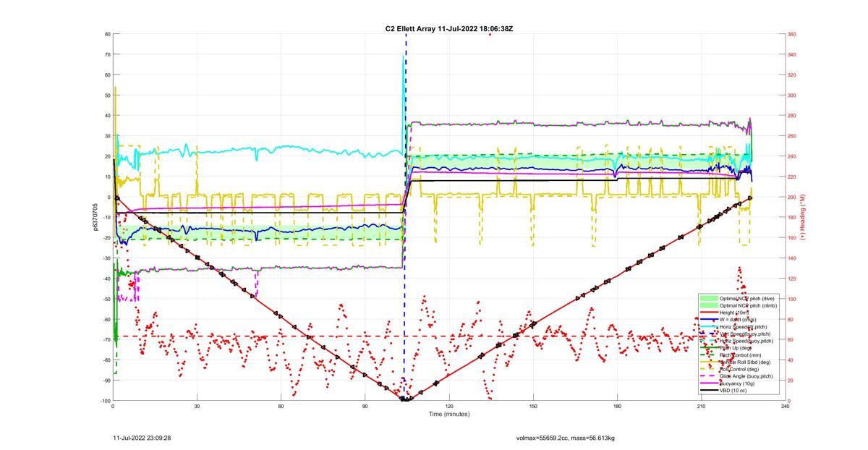This screenshot has width=868, height=450.
Task: Click the "11-Jul-2022 23:09:28" timestamp
Action: point(142,438)
